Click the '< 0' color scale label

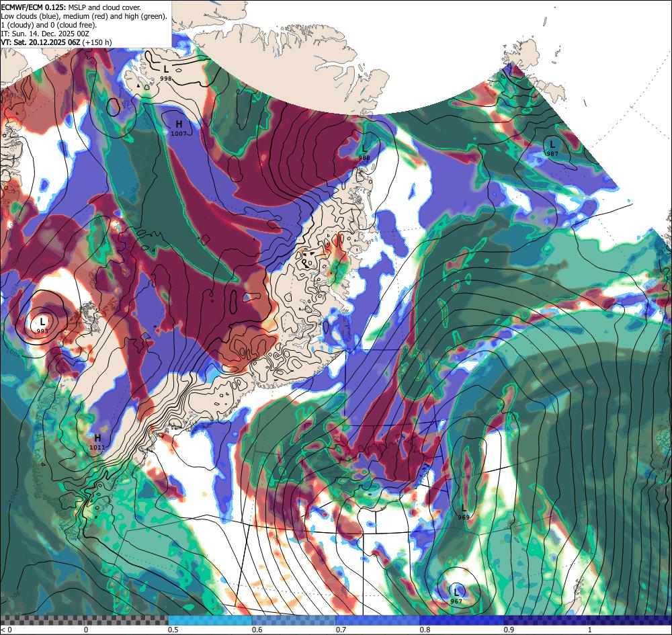point(6,630)
